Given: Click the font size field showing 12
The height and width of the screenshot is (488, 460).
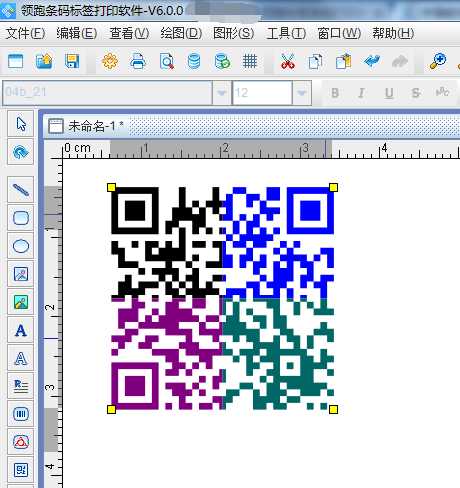Looking at the screenshot, I should 262,93.
